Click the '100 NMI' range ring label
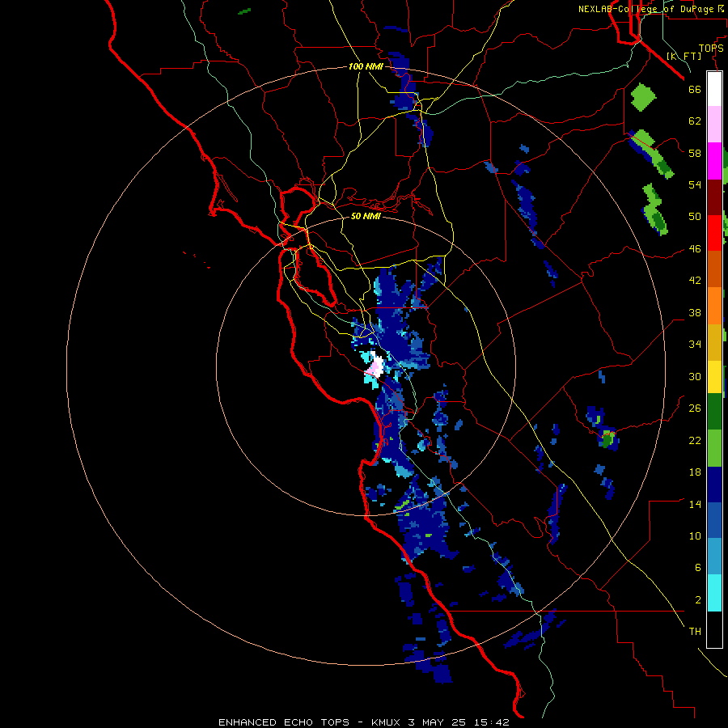The height and width of the screenshot is (728, 728). 366,66
